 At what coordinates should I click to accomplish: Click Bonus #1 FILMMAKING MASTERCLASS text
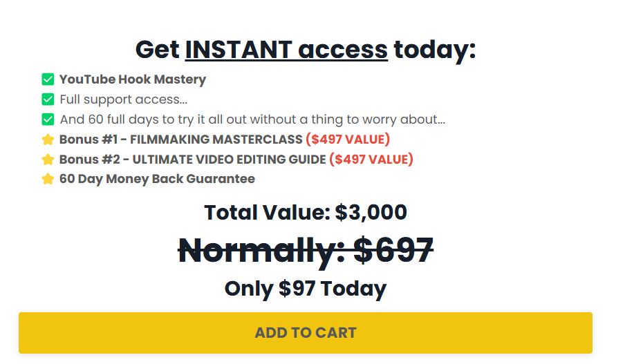coord(180,140)
